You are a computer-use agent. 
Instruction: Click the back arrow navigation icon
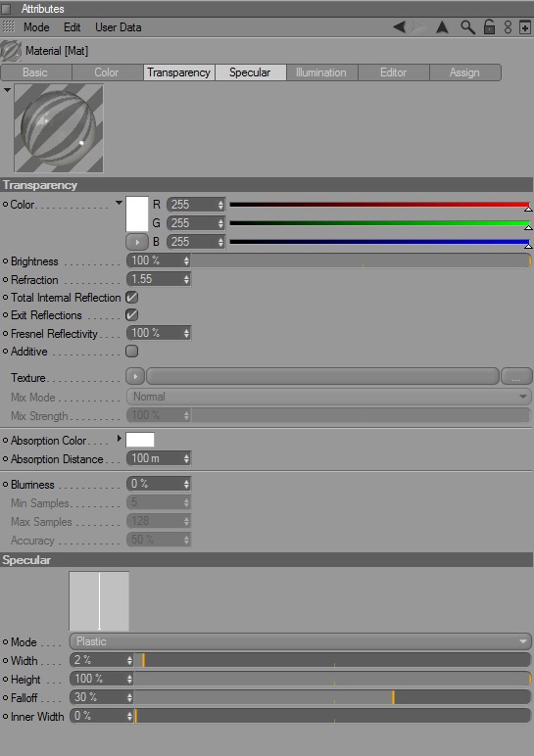400,27
